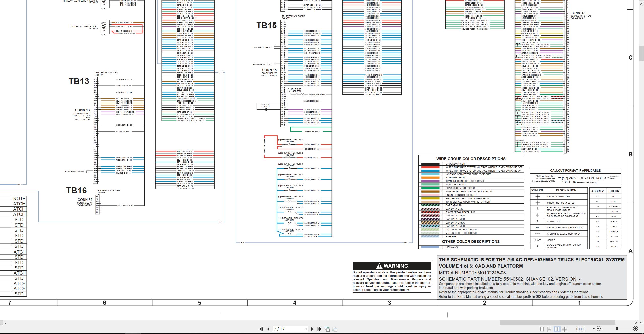Click the PURPLE color name in abbreviation table
The height and width of the screenshot is (334, 644).
(614, 232)
